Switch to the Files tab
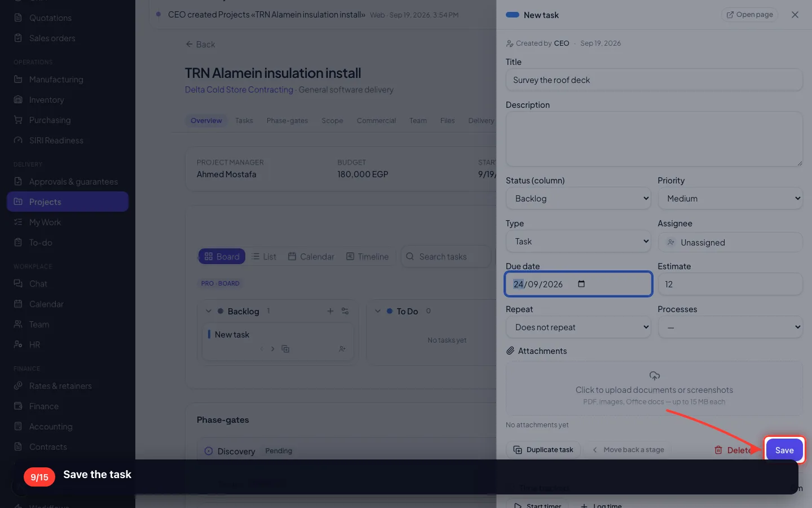Screen dimensions: 812x508 pos(447,121)
